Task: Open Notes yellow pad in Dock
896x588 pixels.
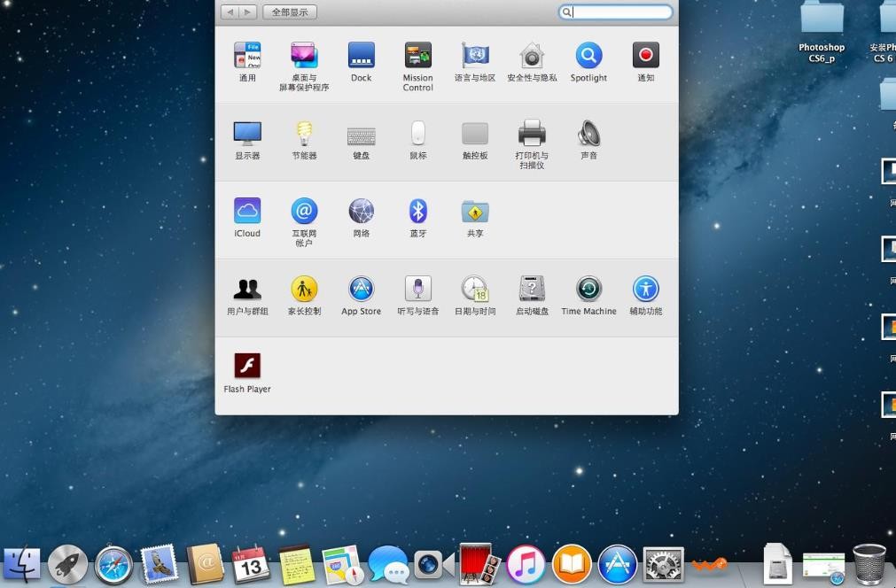Action: (296, 565)
